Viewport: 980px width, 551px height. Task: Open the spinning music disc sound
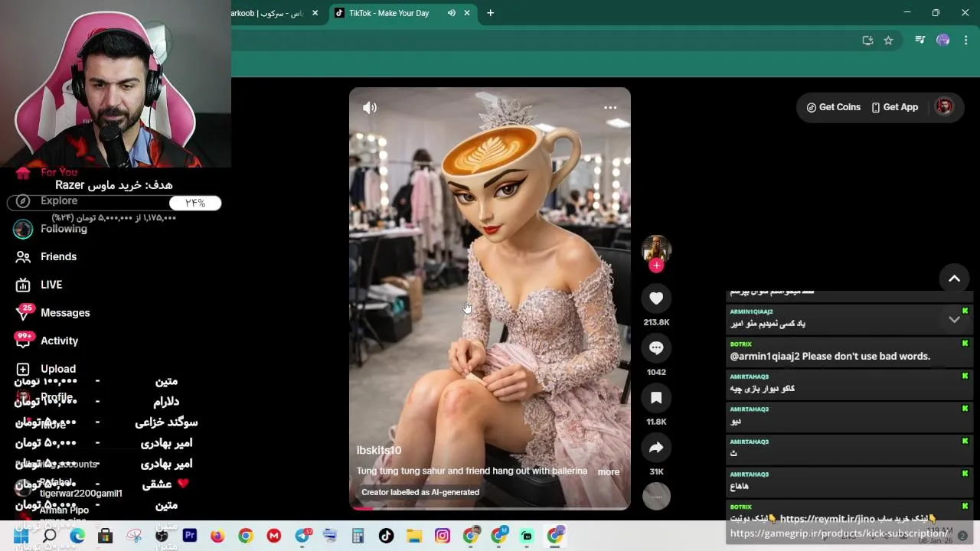coord(656,497)
